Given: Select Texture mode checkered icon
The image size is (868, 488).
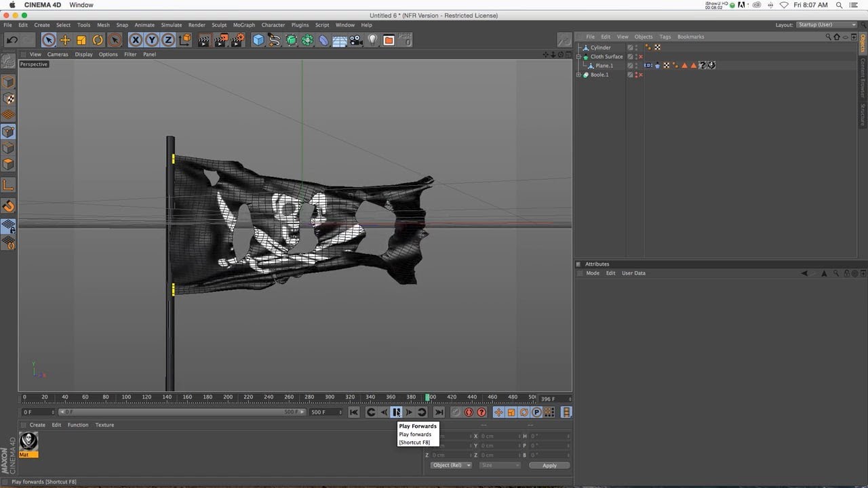Looking at the screenshot, I should 8,99.
